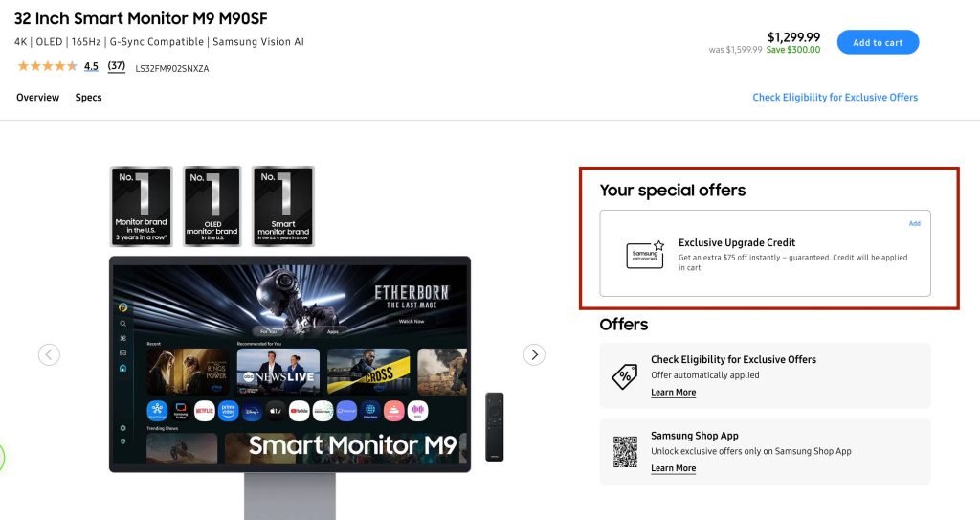Add the Exclusive Upgrade Credit offer

[x=914, y=223]
